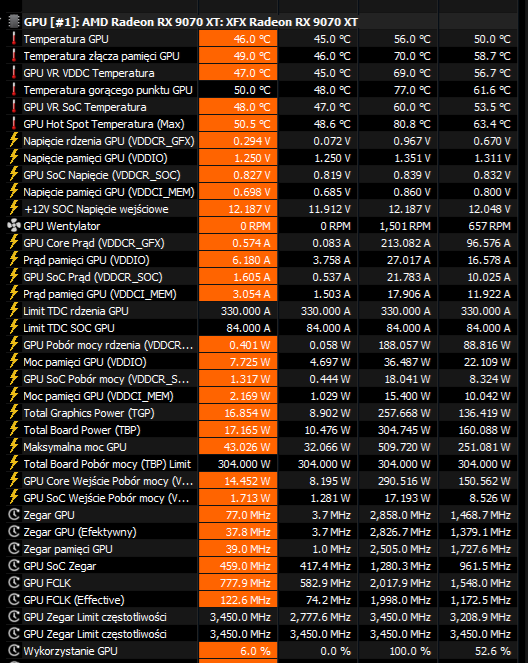Screen dimensions: 528x663
Task: Click the maximum power value 509.720 W
Action: pyautogui.click(x=404, y=447)
